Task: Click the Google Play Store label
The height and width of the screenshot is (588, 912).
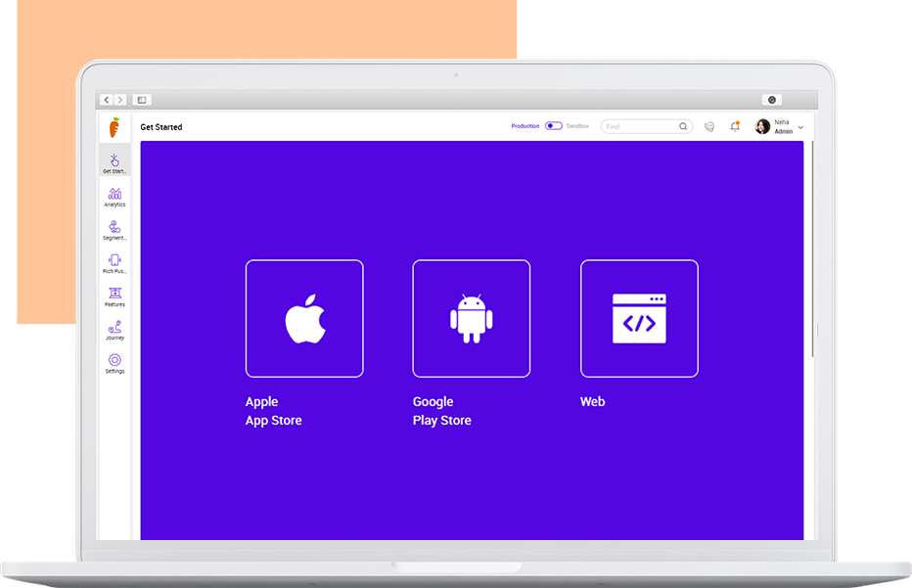Action: coord(442,411)
